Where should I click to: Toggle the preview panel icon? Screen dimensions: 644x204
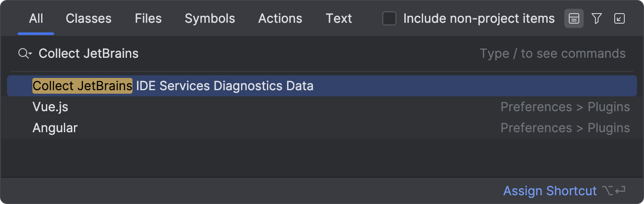[574, 18]
